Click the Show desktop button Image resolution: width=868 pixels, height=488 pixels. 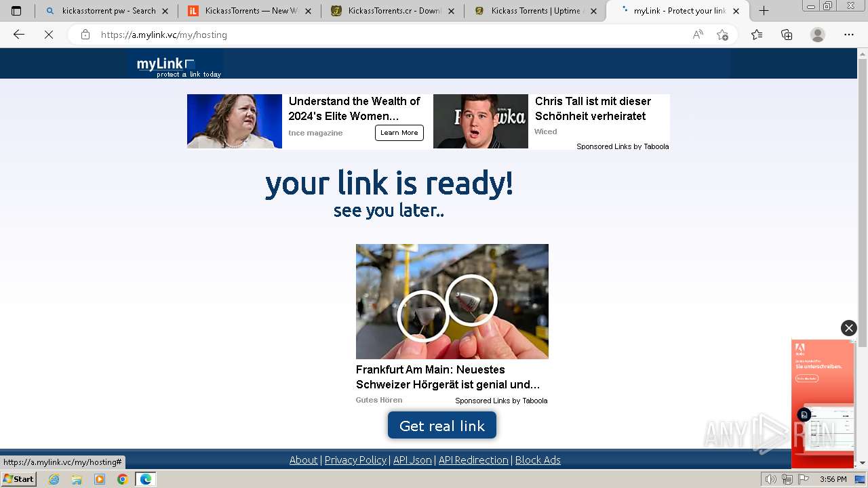[x=860, y=479]
